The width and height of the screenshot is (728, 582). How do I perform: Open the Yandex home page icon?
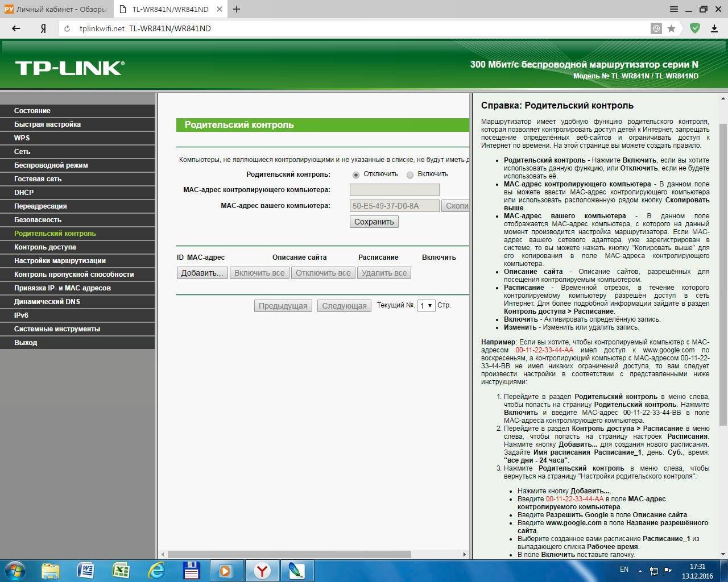(x=43, y=28)
